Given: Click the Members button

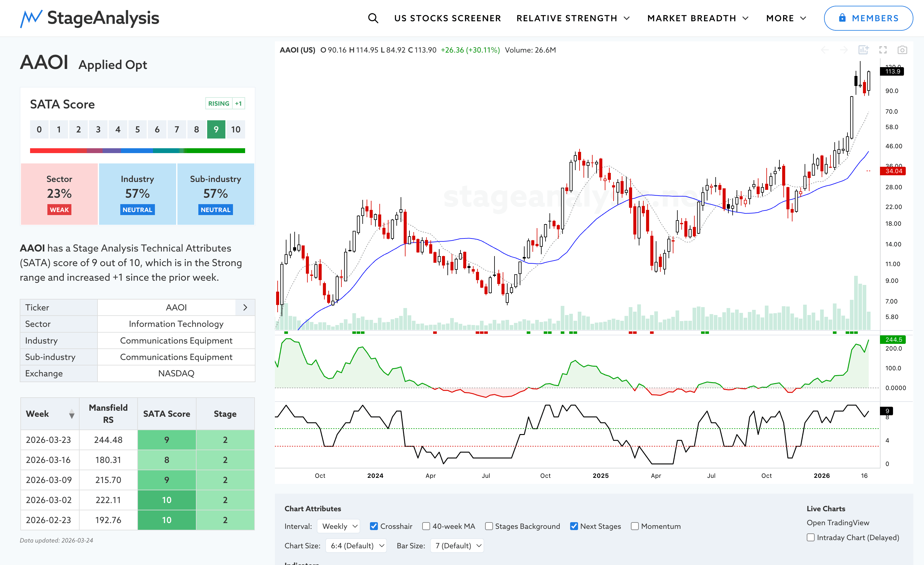Looking at the screenshot, I should click(x=868, y=18).
